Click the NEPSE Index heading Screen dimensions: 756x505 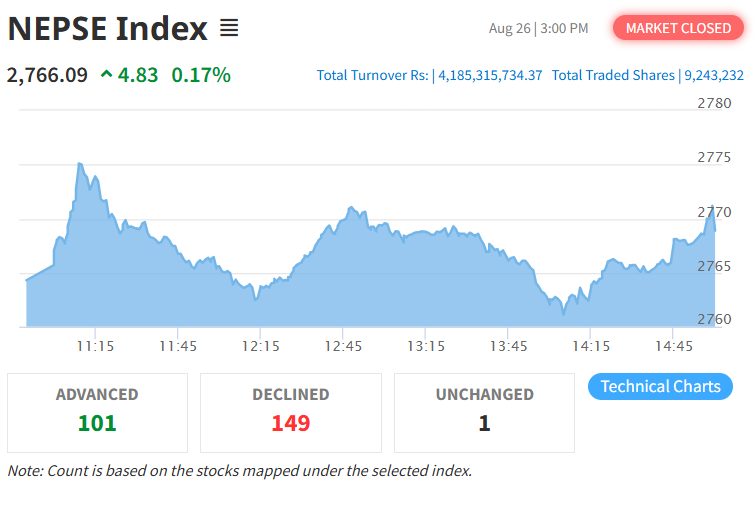[x=108, y=28]
